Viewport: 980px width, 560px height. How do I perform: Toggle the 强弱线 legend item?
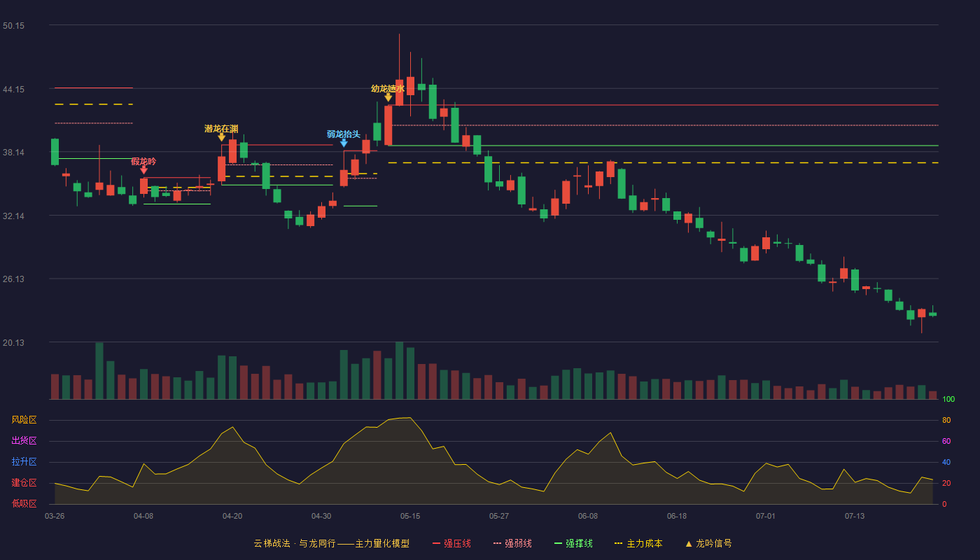512,543
